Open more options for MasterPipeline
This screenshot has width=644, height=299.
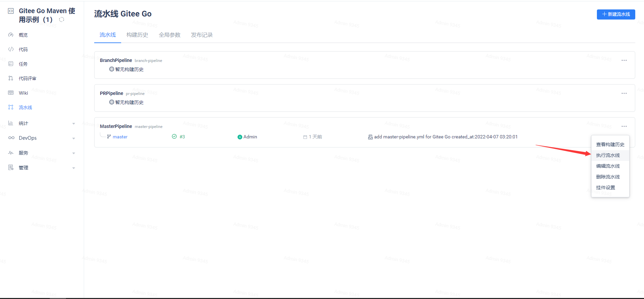tap(624, 126)
